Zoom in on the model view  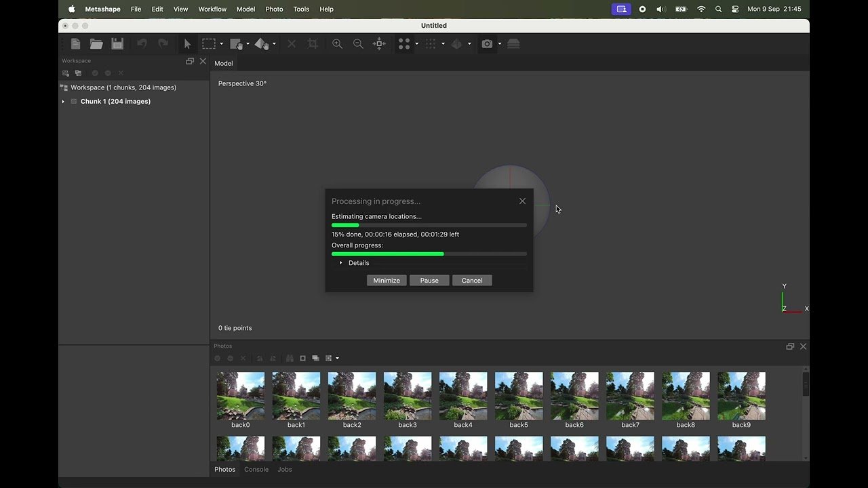click(x=337, y=44)
